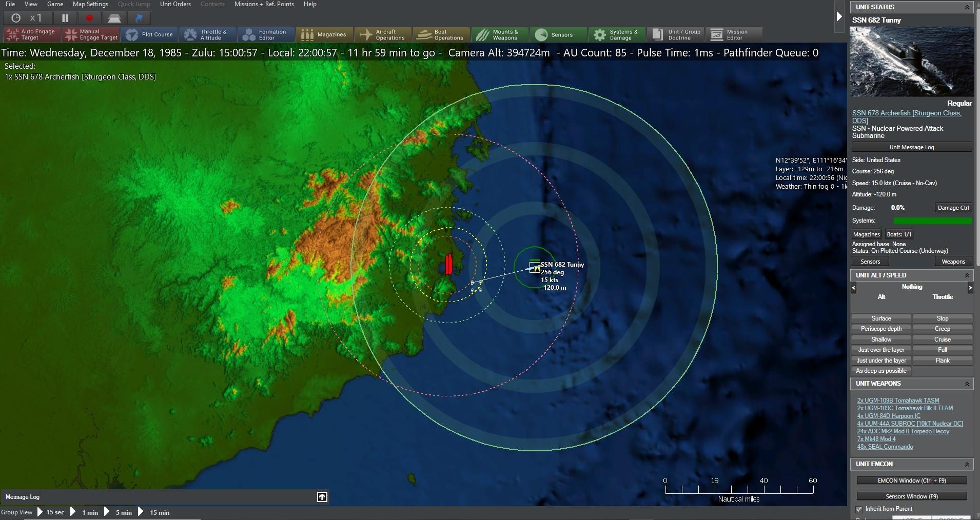Open the Plot Course tool
Image resolution: width=980 pixels, height=520 pixels.
pos(149,35)
